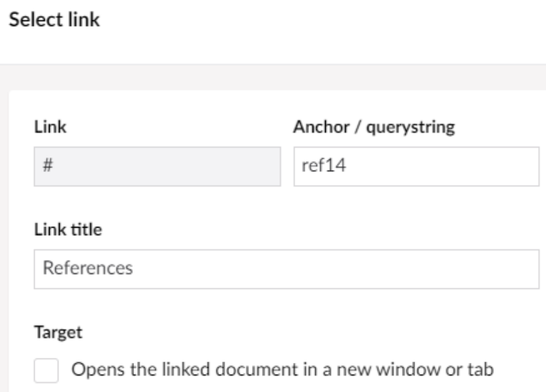This screenshot has width=546, height=392.
Task: Click into the Link URL field
Action: (x=157, y=167)
